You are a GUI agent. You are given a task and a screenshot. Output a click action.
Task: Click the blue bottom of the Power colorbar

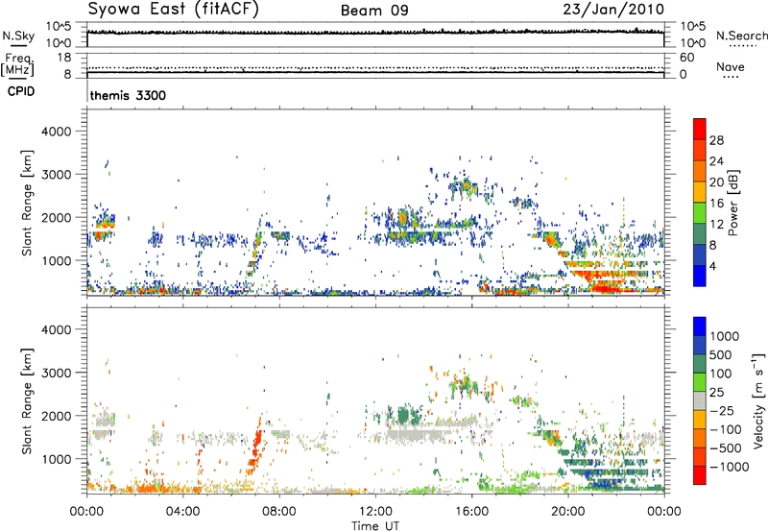click(700, 277)
